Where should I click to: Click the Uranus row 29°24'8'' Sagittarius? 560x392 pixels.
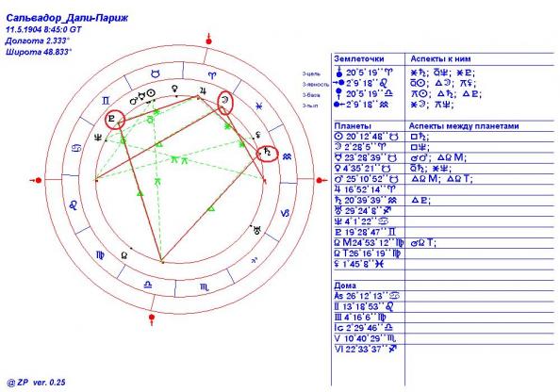[363, 211]
